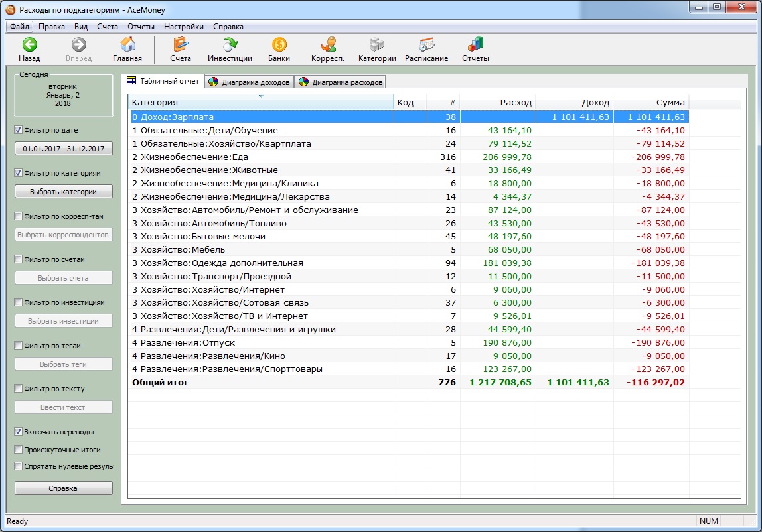Click the Общий итог total row
Image resolution: width=762 pixels, height=532 pixels.
(x=409, y=382)
